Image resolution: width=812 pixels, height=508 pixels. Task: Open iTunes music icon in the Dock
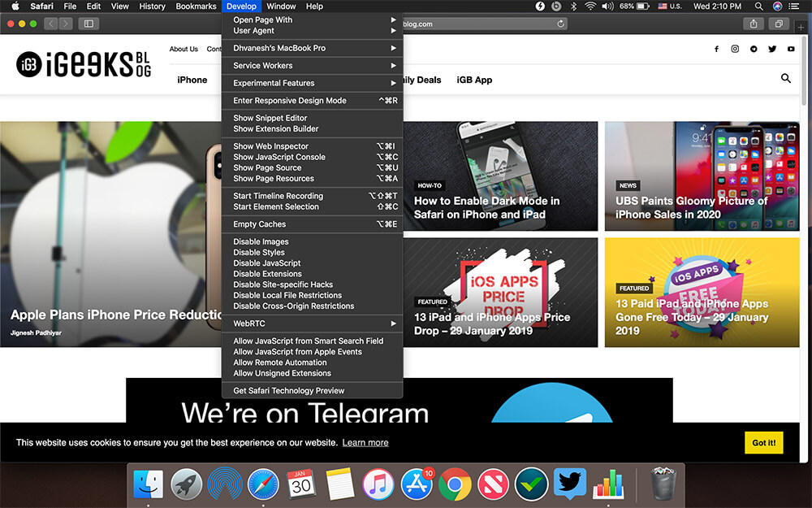378,484
